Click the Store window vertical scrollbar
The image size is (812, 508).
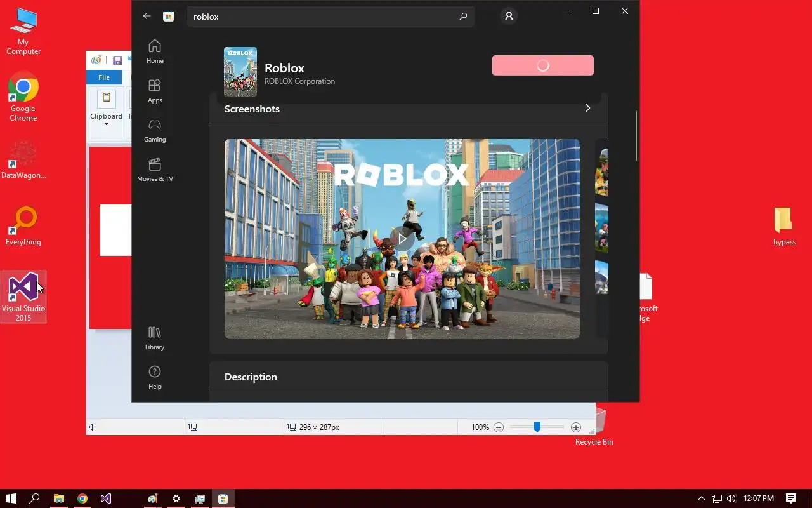[636, 135]
